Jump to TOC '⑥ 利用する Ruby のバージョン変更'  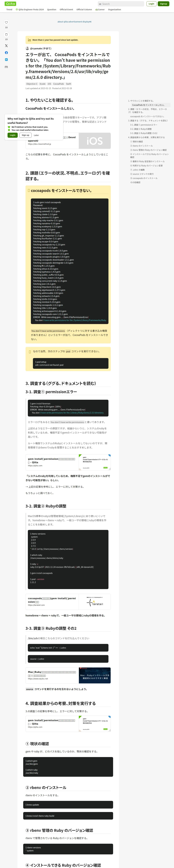(x=146, y=165)
